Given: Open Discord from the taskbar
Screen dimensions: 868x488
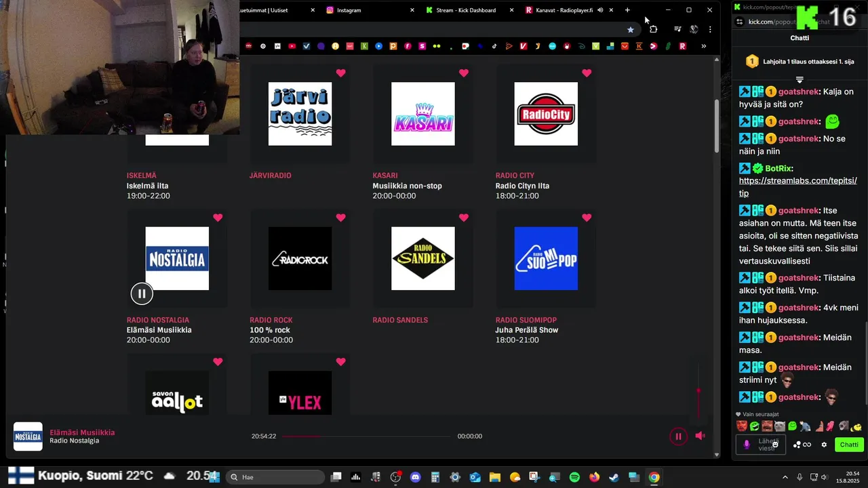Looking at the screenshot, I should (x=415, y=477).
